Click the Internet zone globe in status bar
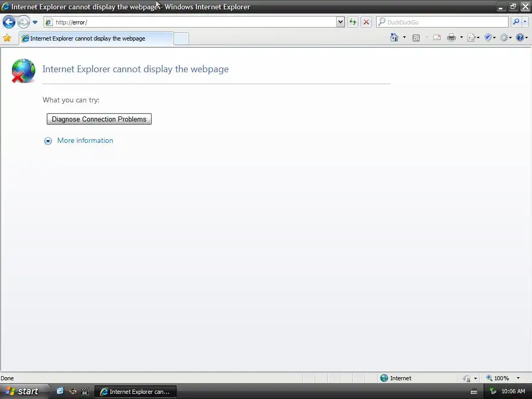This screenshot has width=532, height=399. [x=384, y=378]
